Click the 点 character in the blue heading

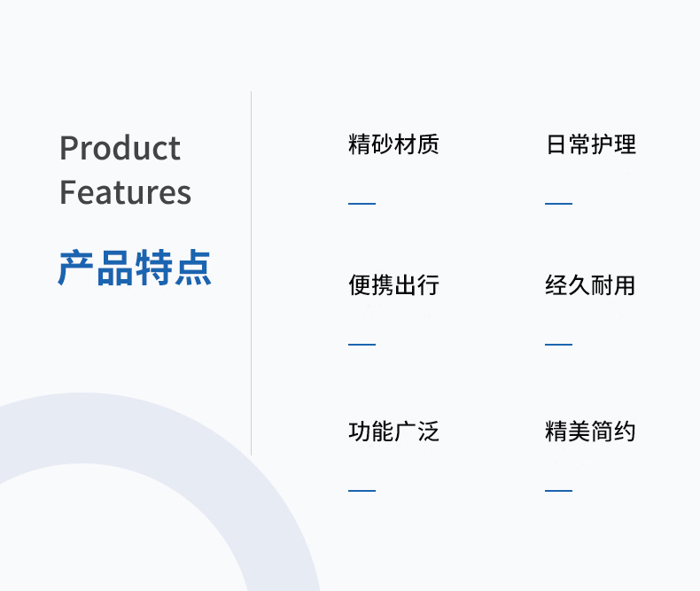[x=193, y=268]
